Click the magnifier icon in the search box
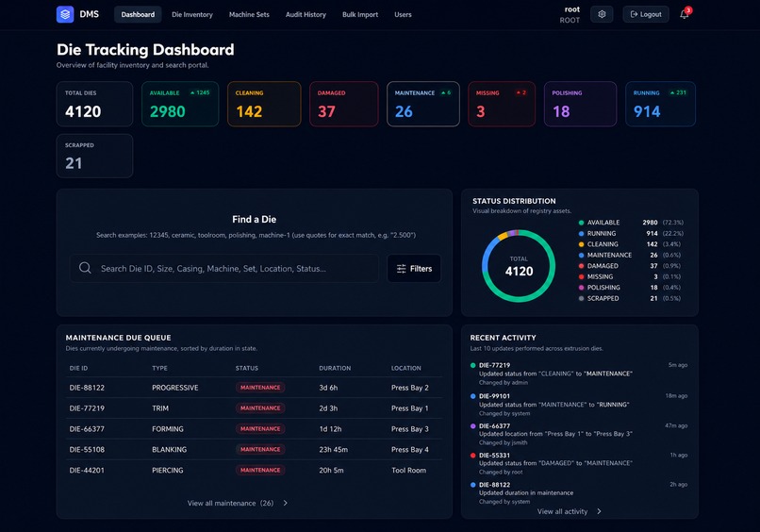This screenshot has width=760, height=532. tap(85, 268)
